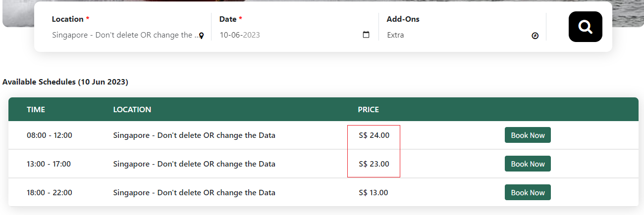
Task: Book the 08:00 - 12:00 schedule
Action: pyautogui.click(x=528, y=135)
